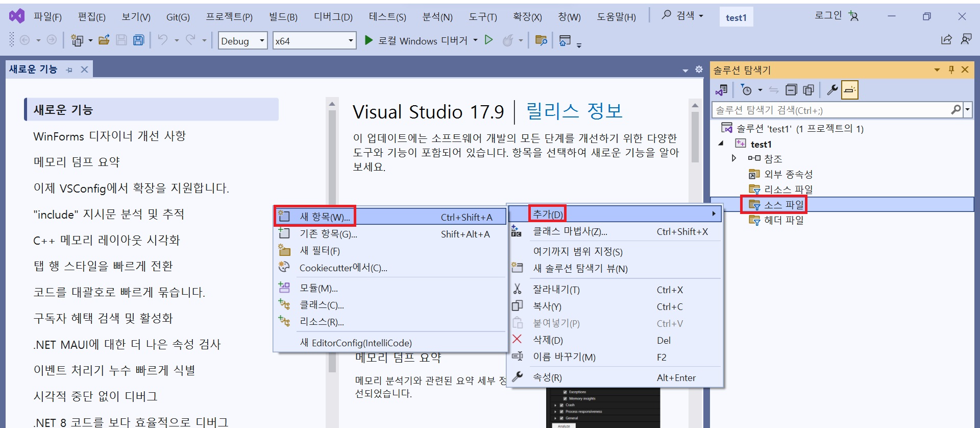Image resolution: width=980 pixels, height=428 pixels.
Task: Open the 빌드(B) menu
Action: point(283,17)
